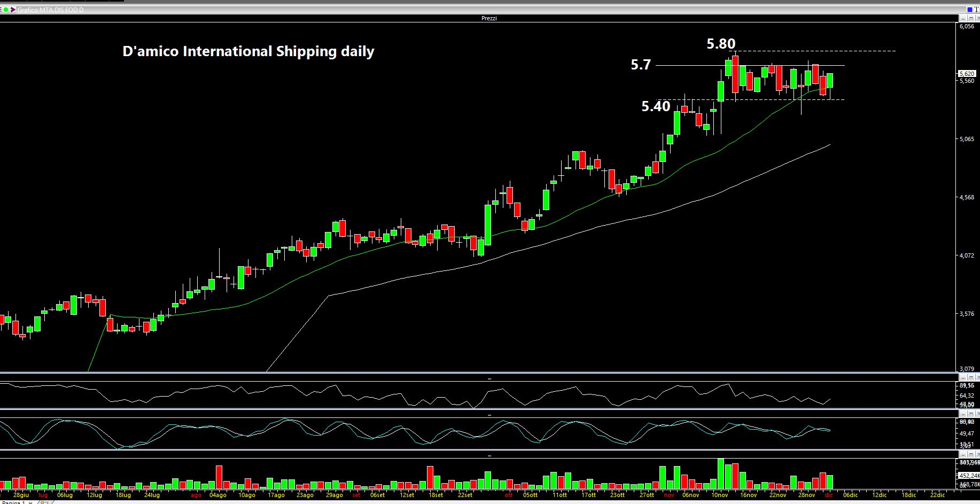Click the 17ago date label
Image resolution: width=980 pixels, height=504 pixels.
(x=276, y=495)
